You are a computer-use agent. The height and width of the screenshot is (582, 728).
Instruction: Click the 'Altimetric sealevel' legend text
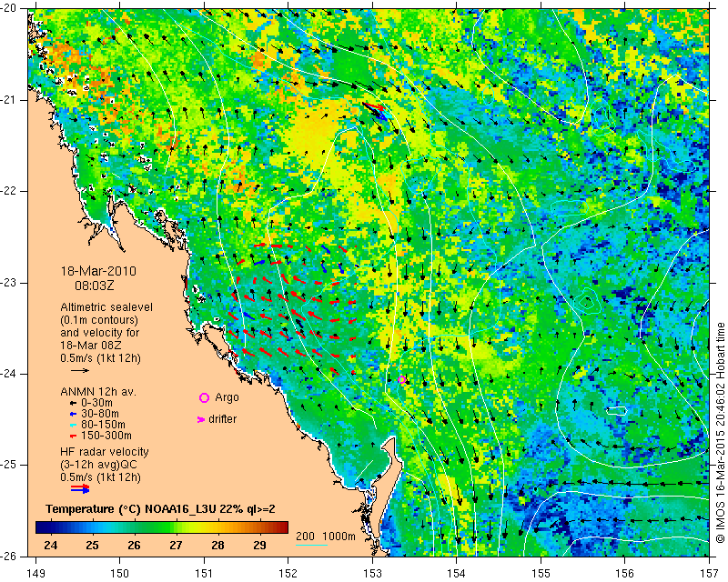pos(106,307)
